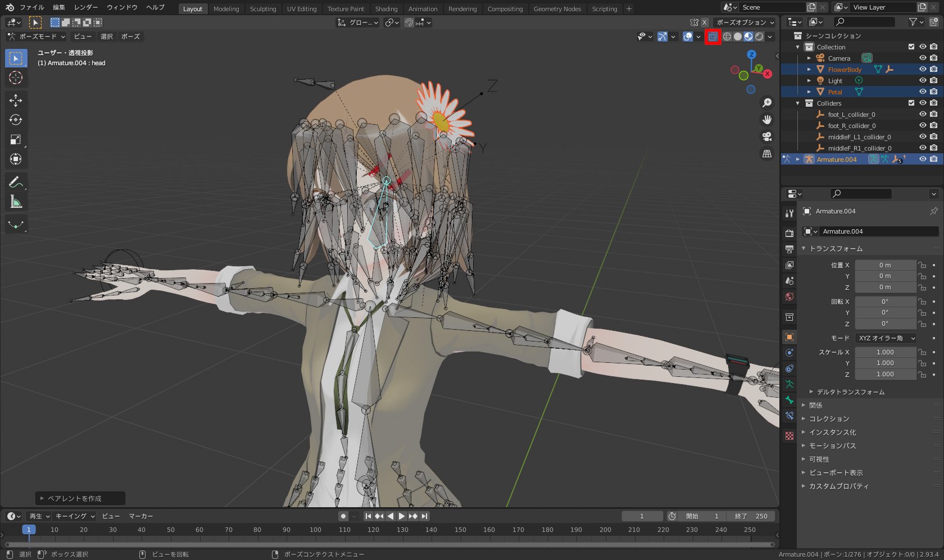The height and width of the screenshot is (560, 944).
Task: Open the Bone Properties tab with green bone icon
Action: point(789,400)
